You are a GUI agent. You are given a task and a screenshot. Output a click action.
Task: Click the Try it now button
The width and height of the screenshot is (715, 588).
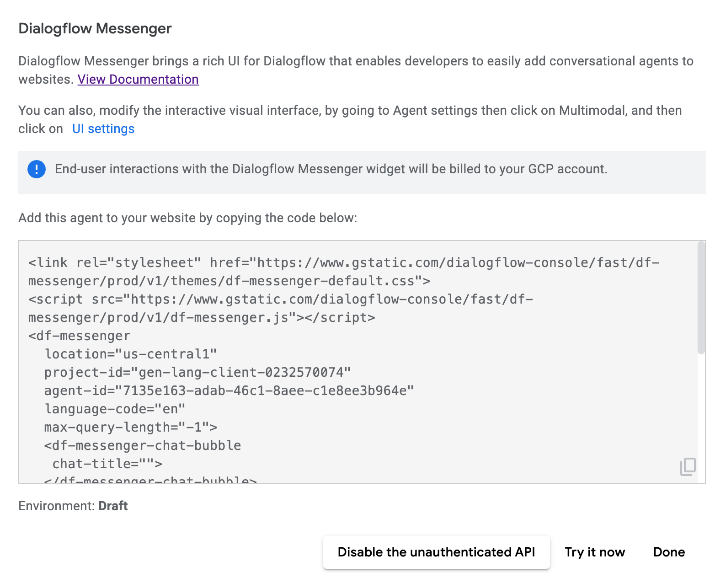tap(595, 552)
